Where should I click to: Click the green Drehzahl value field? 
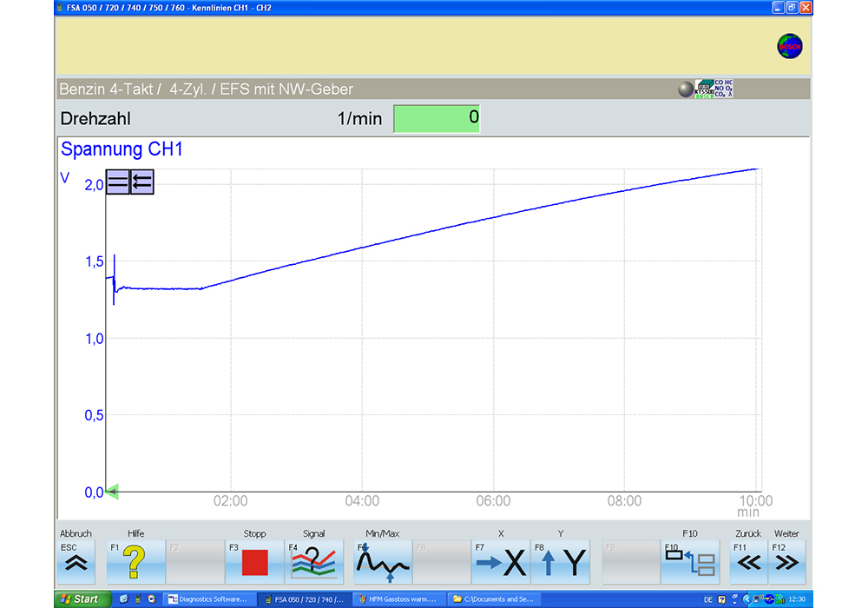[x=436, y=119]
